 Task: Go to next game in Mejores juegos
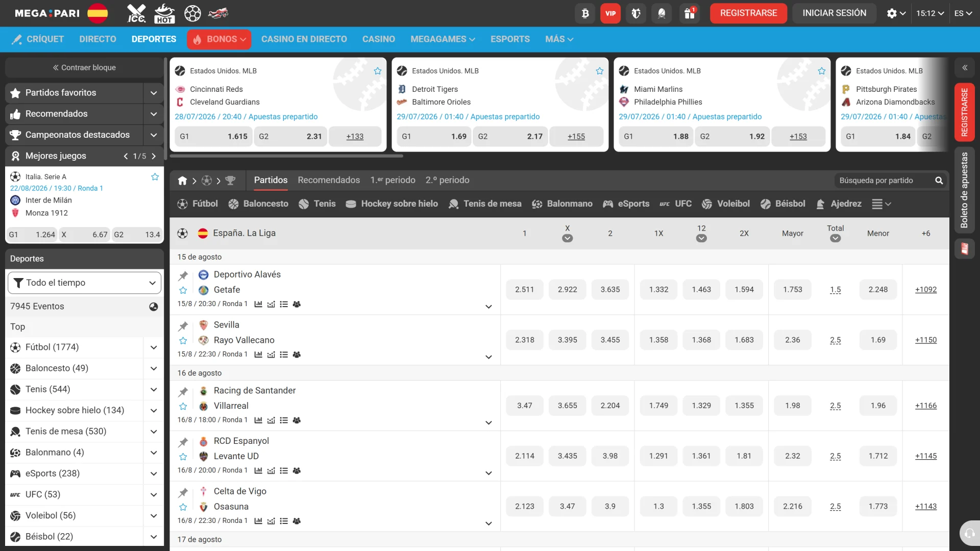[x=154, y=156]
